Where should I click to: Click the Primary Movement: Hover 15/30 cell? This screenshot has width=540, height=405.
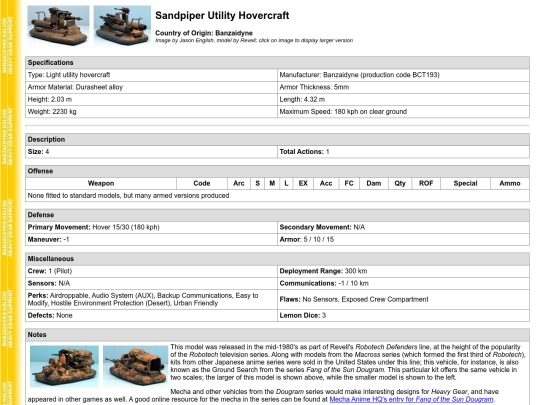(151, 227)
